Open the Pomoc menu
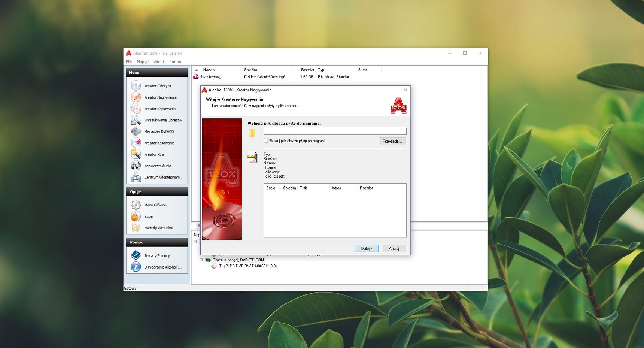This screenshot has height=348, width=644. pos(176,62)
